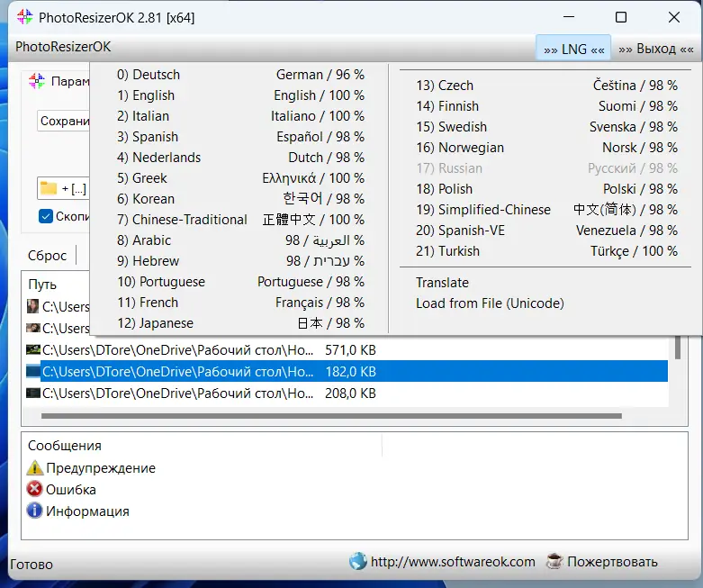
Task: Click thumbnail of the 571,0 KB file
Action: pyautogui.click(x=33, y=349)
